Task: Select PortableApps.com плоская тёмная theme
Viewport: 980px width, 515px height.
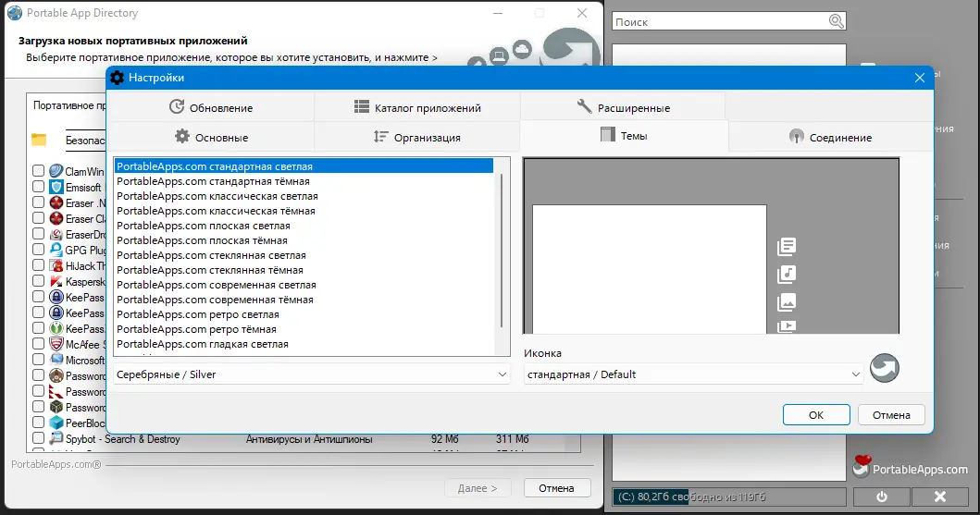Action: [304, 240]
